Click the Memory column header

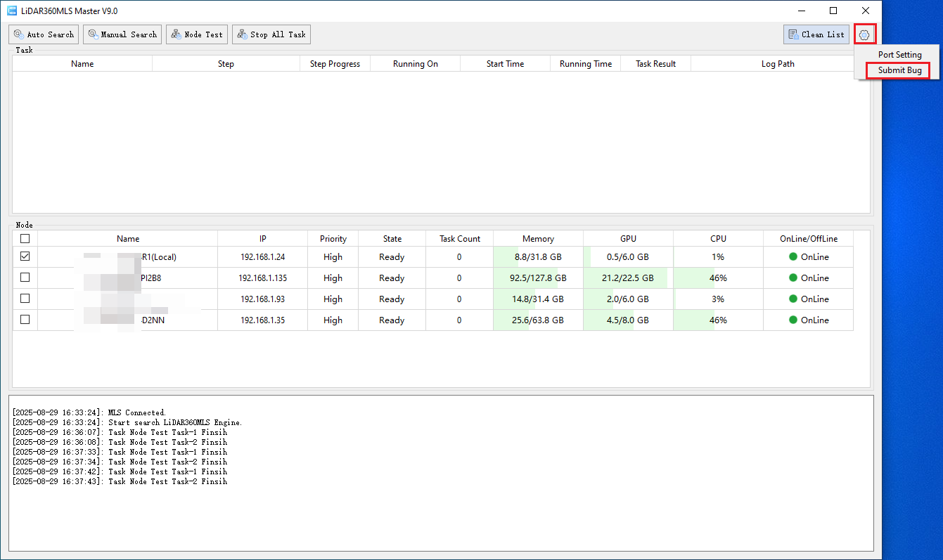pos(538,239)
